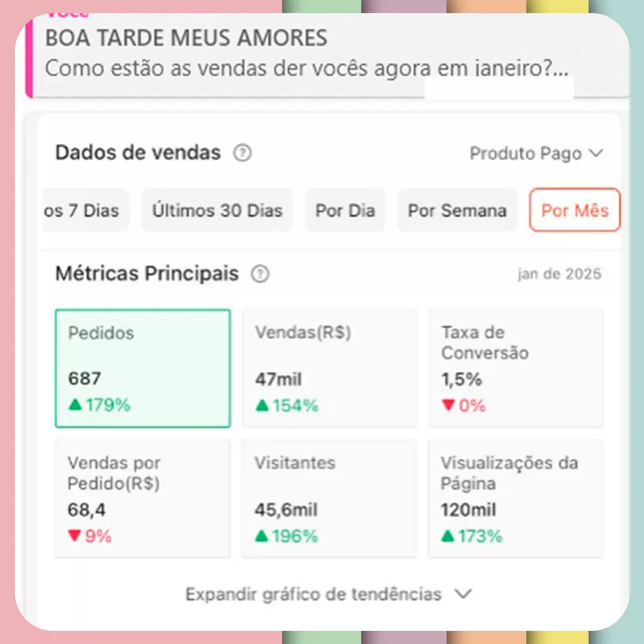
Task: Select the Visitantes metric card
Action: [x=329, y=499]
